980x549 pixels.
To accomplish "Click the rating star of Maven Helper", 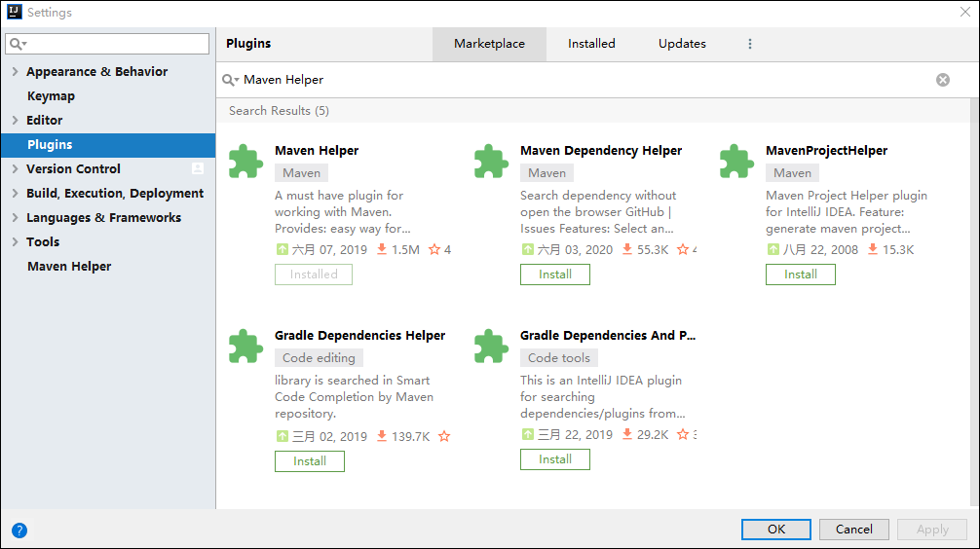I will pyautogui.click(x=434, y=249).
